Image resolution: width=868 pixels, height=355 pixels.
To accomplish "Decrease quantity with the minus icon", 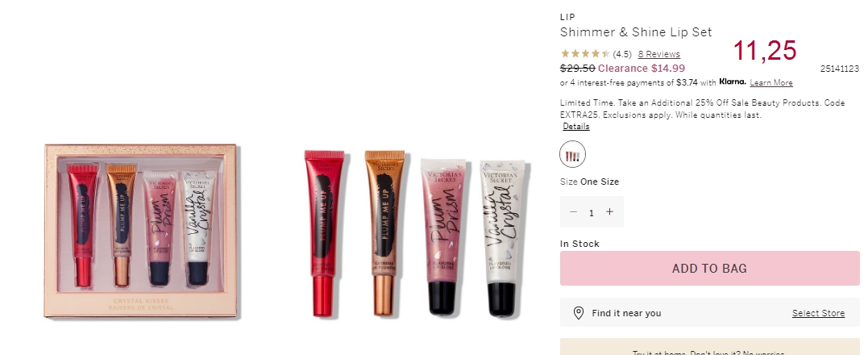I will coord(573,211).
